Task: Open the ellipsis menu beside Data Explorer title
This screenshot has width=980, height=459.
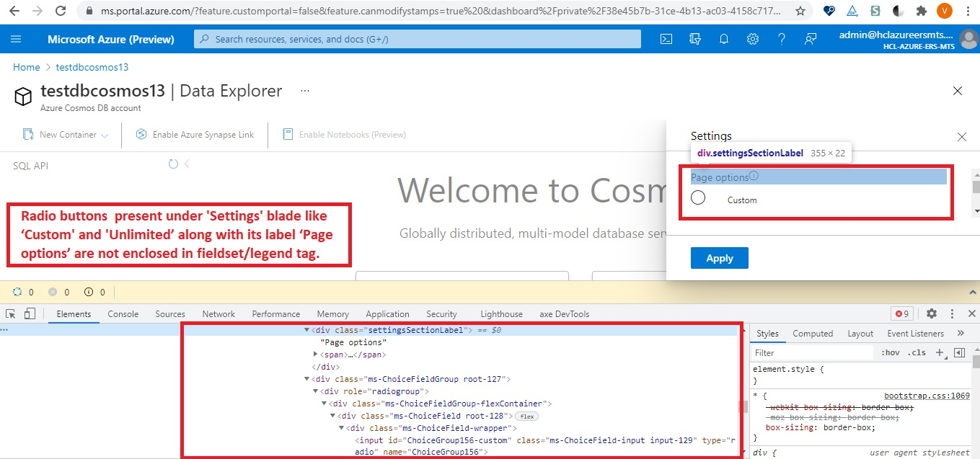Action: (305, 91)
